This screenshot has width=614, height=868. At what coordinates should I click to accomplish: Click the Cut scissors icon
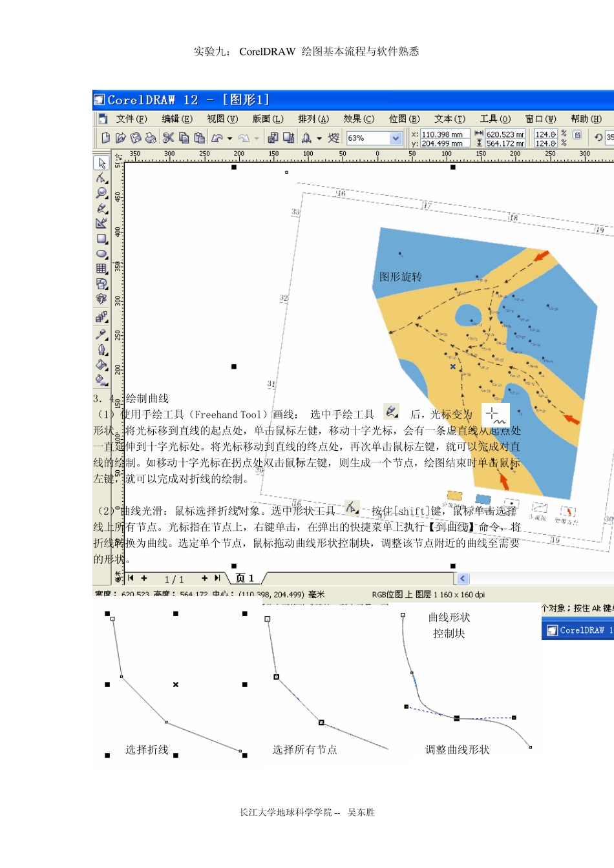[168, 138]
